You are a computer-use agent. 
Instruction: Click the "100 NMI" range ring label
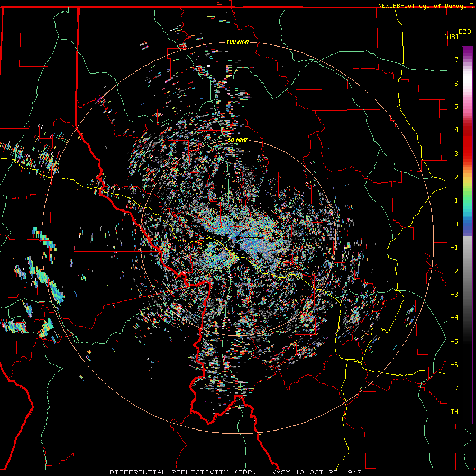click(x=237, y=42)
